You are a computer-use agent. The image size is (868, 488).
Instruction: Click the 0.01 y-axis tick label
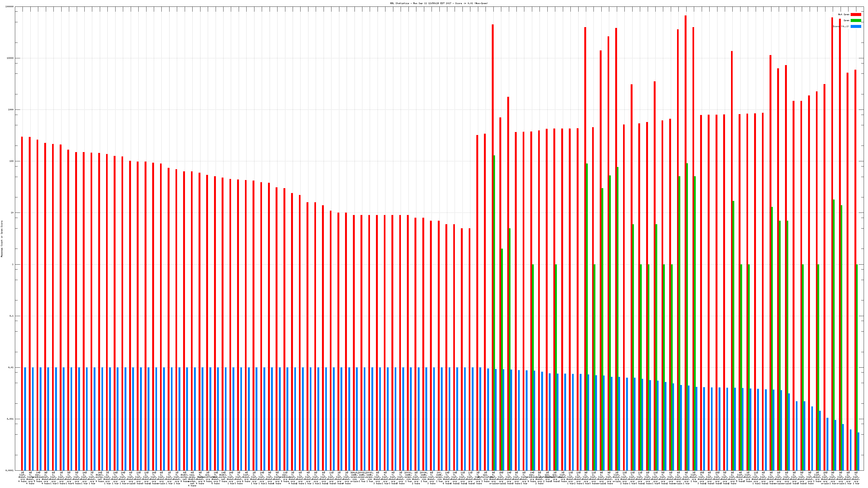(x=11, y=367)
